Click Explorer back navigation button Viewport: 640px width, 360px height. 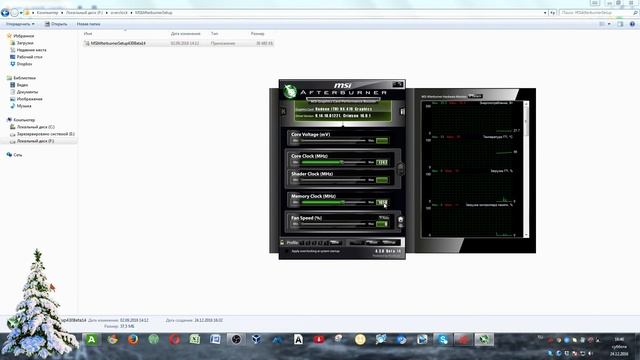coord(5,13)
